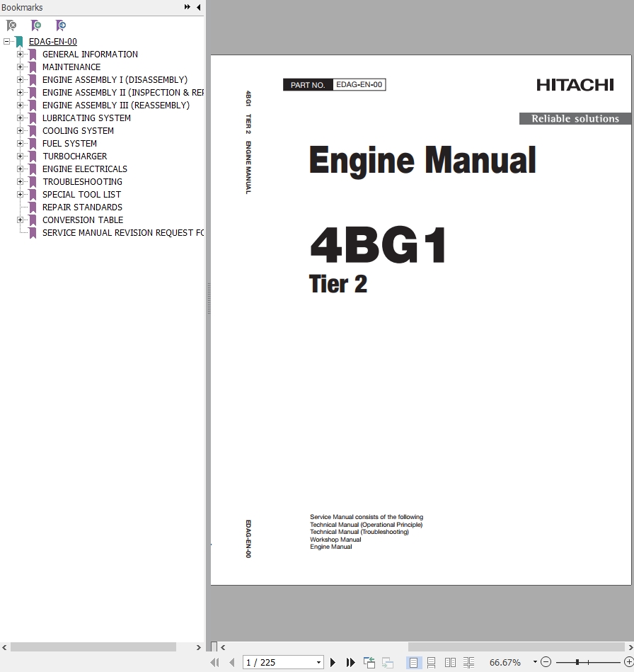Open the page number dropdown arrow
This screenshot has width=634, height=672.
[x=318, y=663]
